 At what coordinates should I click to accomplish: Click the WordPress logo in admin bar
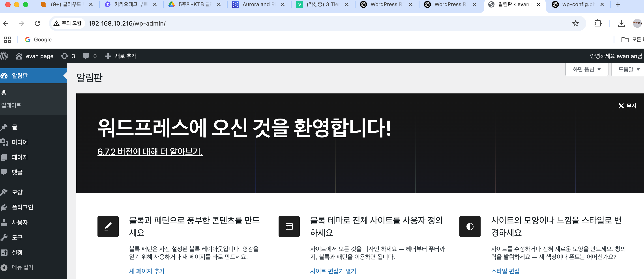coord(4,56)
